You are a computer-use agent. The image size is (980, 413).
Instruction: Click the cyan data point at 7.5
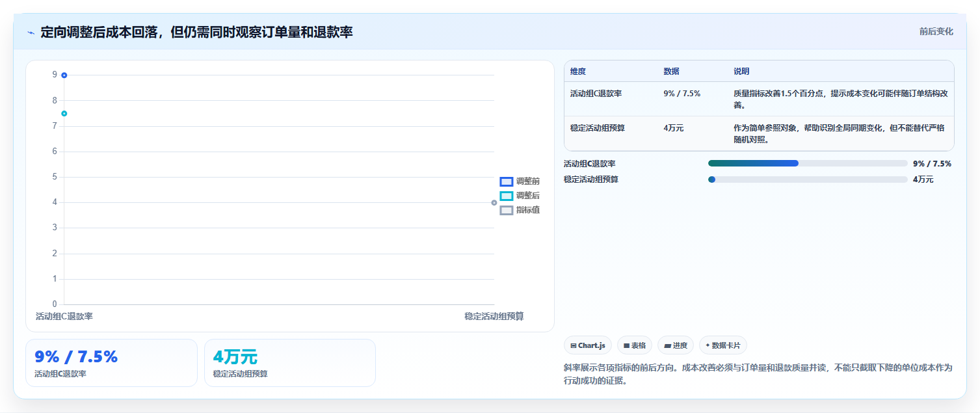pos(64,114)
